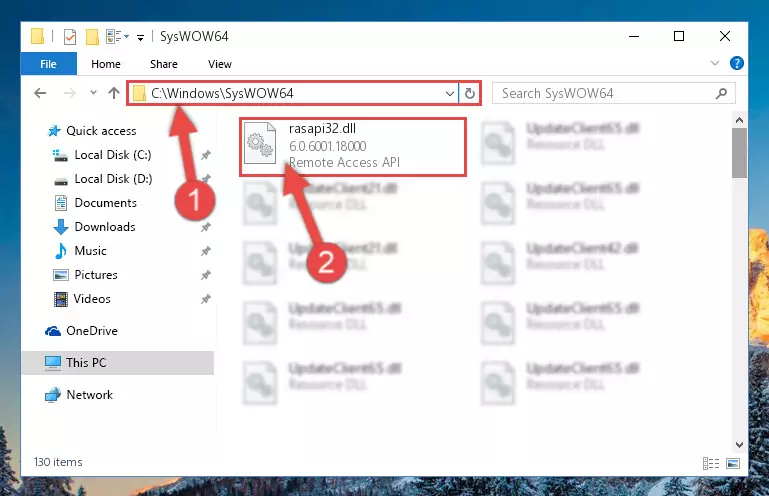769x496 pixels.
Task: Select the rasapi32.dll file icon
Action: point(260,143)
